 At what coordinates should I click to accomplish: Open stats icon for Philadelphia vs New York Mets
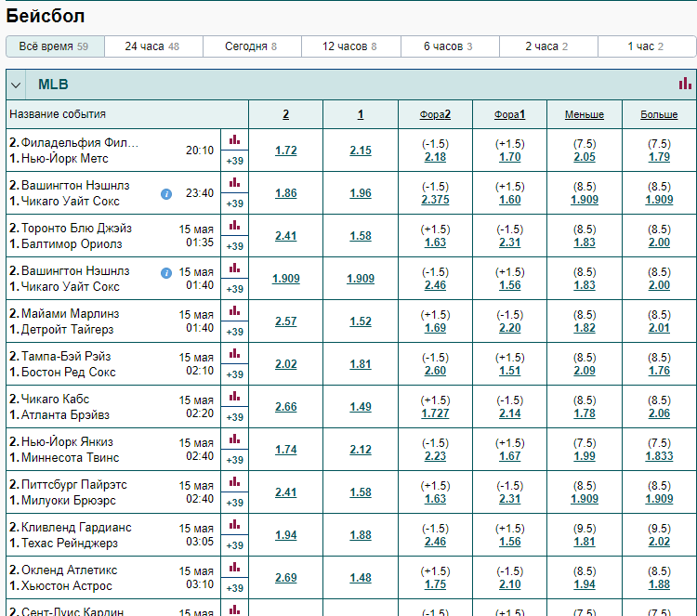pos(235,140)
